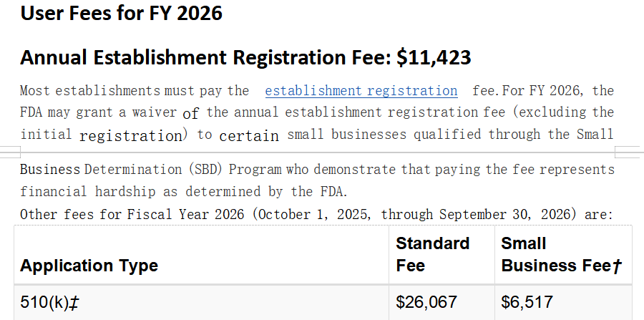
Task: Select the 'Small Business Fee' column header
Action: click(x=563, y=255)
